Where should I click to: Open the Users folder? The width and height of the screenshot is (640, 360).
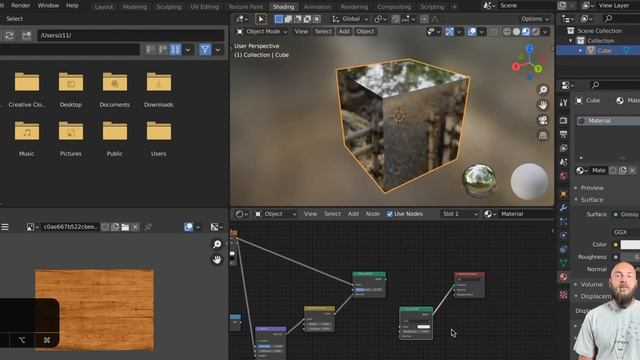[159, 139]
